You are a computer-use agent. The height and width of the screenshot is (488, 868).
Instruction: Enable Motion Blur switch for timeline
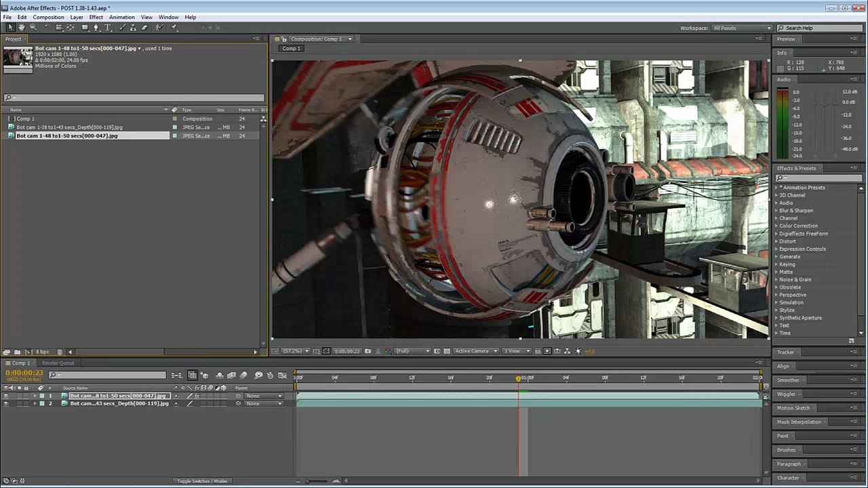coord(243,375)
